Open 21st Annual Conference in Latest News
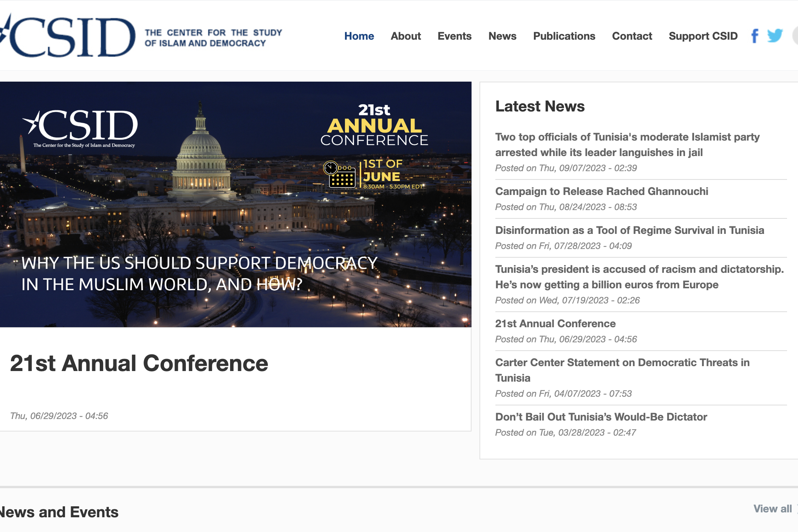Viewport: 798px width, 532px height. click(555, 324)
